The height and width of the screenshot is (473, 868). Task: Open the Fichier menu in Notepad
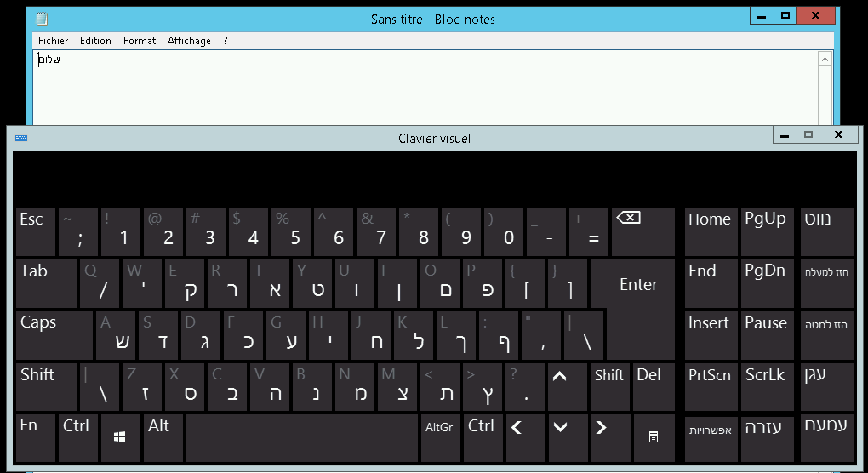click(x=53, y=40)
